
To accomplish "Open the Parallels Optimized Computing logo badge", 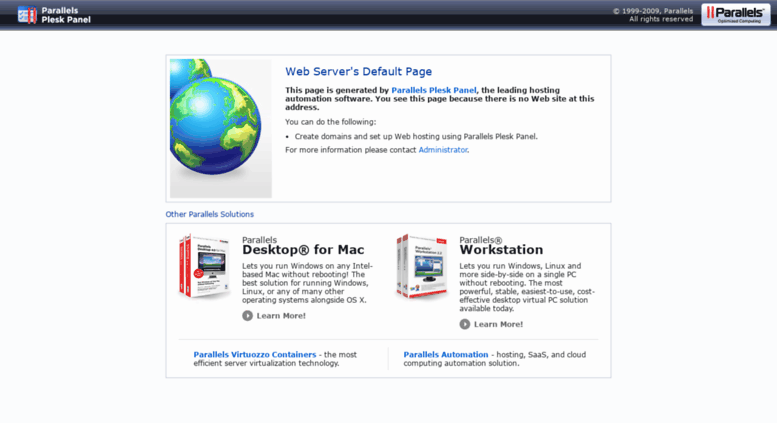I will [736, 14].
